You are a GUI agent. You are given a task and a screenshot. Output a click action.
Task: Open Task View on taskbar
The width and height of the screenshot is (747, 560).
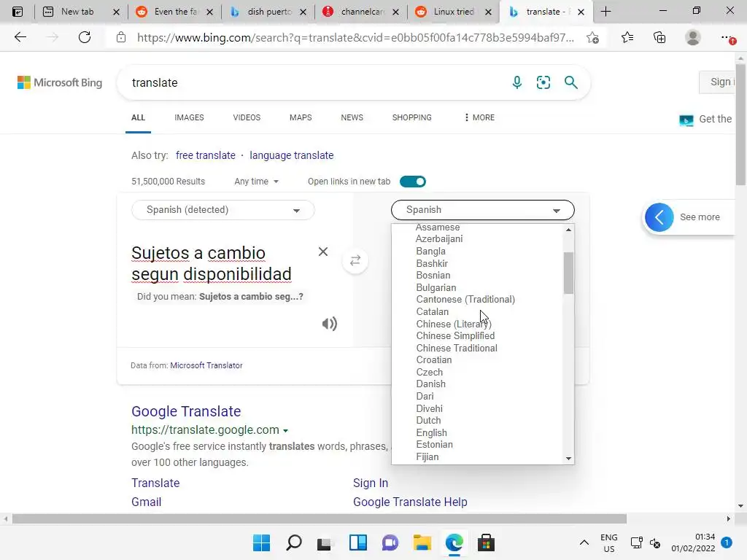click(325, 542)
